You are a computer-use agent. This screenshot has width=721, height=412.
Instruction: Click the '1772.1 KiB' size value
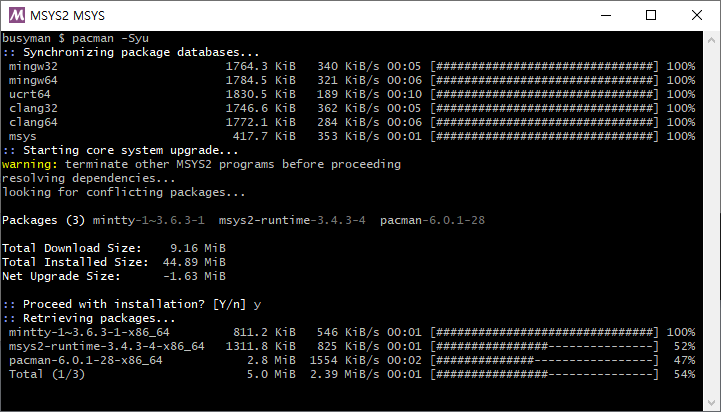260,122
